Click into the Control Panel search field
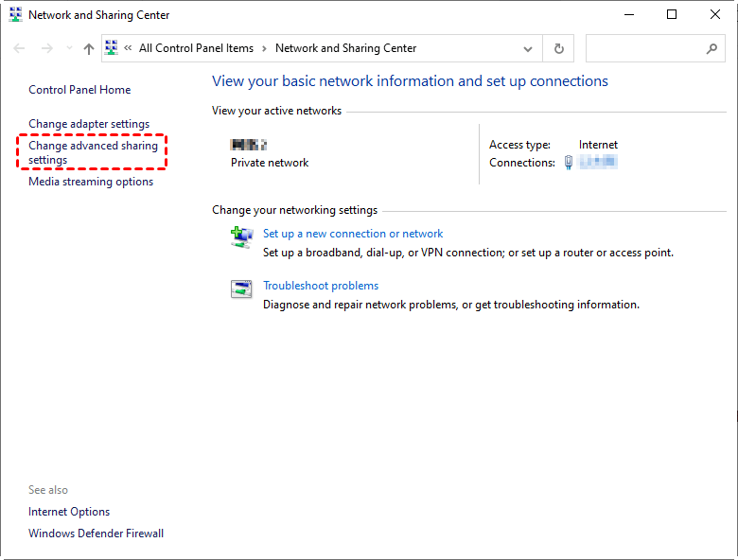This screenshot has width=738, height=560. pyautogui.click(x=643, y=48)
